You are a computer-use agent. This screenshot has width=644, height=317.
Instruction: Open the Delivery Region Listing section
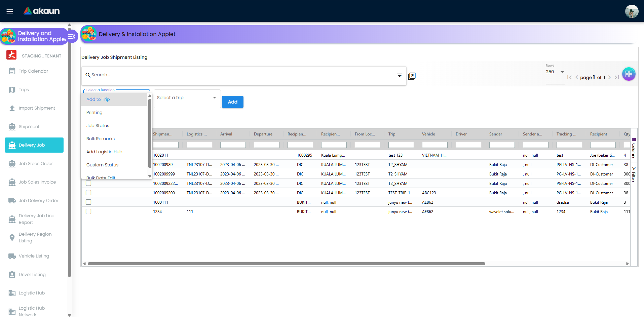point(36,237)
